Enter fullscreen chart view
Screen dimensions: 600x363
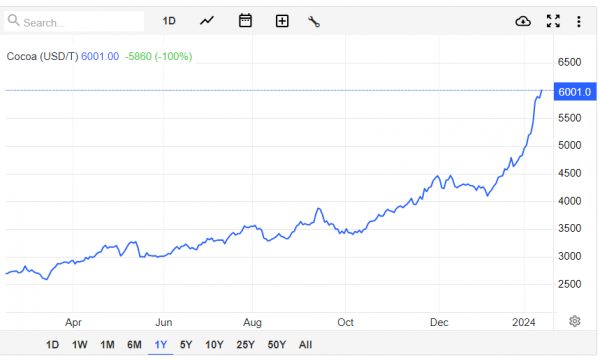(x=553, y=21)
